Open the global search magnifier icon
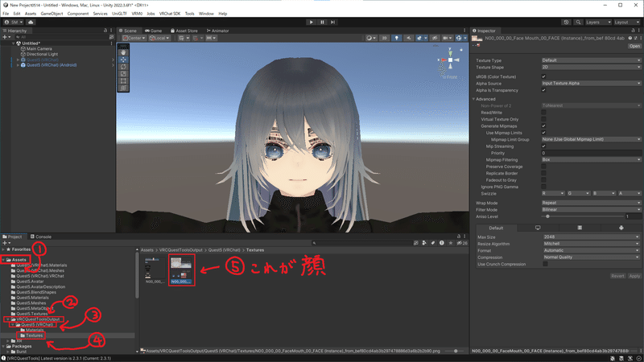 [578, 23]
